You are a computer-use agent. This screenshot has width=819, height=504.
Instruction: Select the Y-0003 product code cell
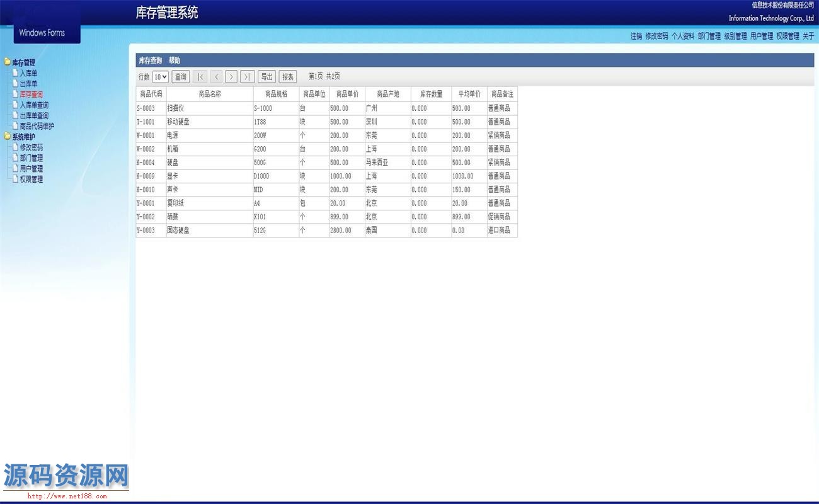click(151, 231)
